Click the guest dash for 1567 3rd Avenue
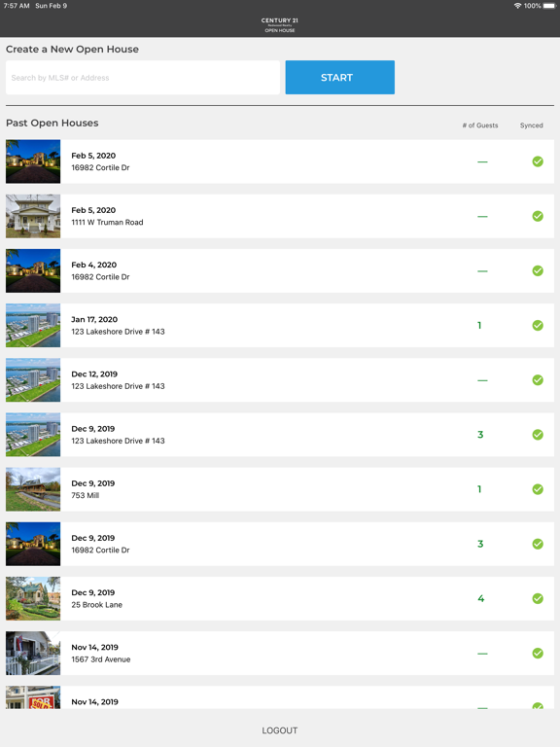 482,654
